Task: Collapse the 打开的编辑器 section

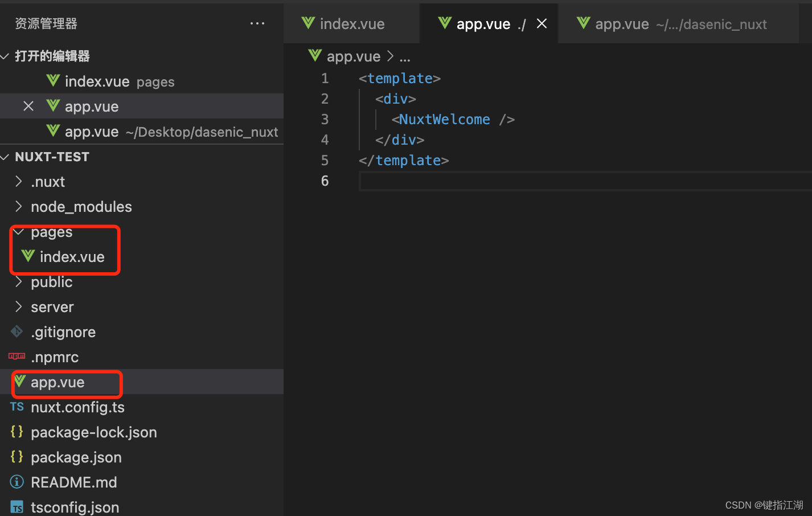Action: (x=5, y=56)
